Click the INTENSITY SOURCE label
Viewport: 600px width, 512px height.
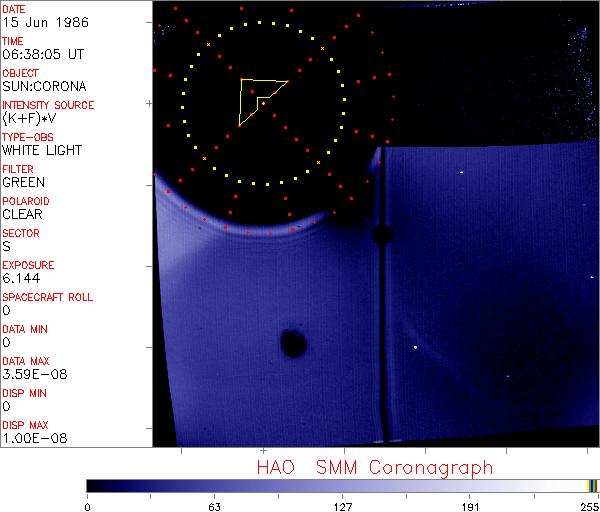coord(48,106)
